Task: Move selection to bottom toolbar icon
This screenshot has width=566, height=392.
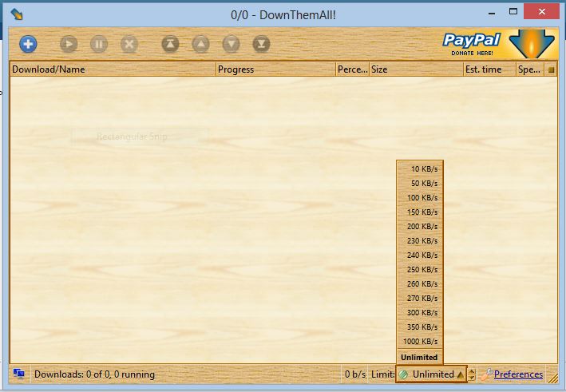Action: 261,44
